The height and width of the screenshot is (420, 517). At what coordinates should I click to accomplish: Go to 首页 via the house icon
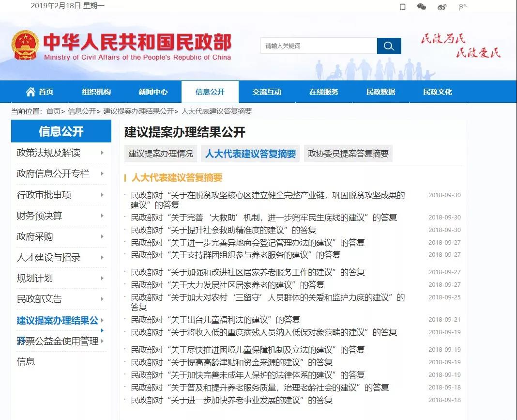point(31,92)
